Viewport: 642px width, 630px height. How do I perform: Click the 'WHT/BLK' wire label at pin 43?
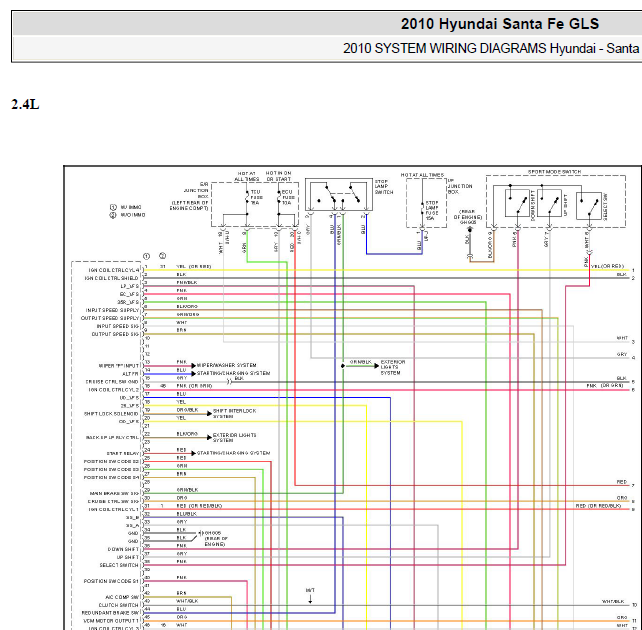pos(187,601)
